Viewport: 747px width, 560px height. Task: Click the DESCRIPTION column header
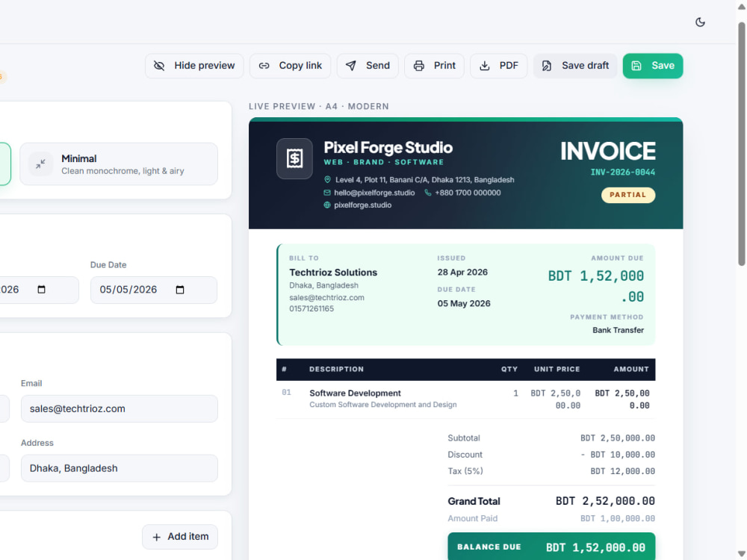pos(336,369)
